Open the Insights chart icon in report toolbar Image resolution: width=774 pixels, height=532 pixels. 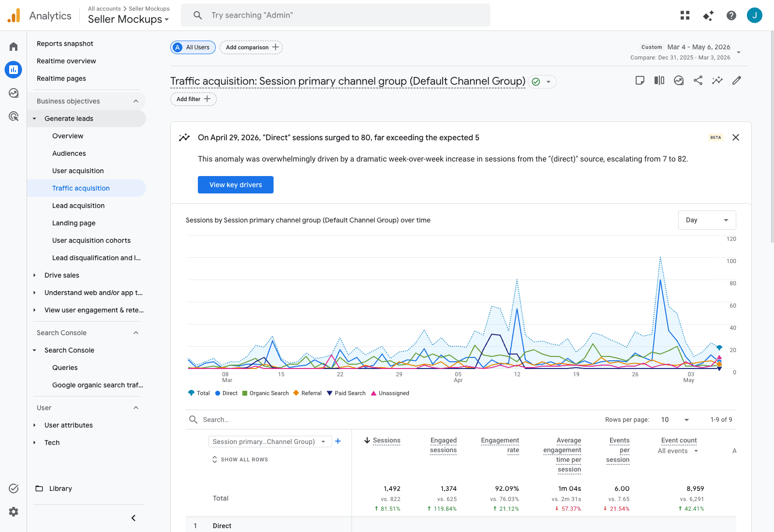click(679, 80)
